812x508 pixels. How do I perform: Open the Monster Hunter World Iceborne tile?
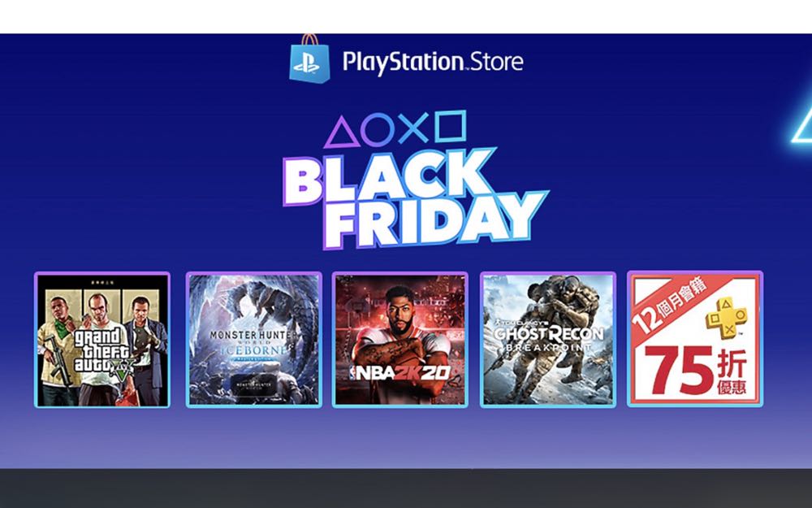tap(253, 340)
